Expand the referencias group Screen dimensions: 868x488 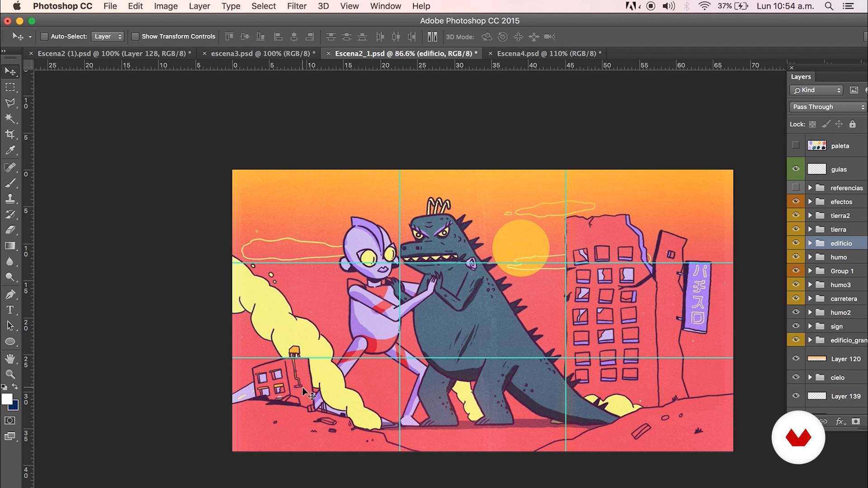pos(810,188)
